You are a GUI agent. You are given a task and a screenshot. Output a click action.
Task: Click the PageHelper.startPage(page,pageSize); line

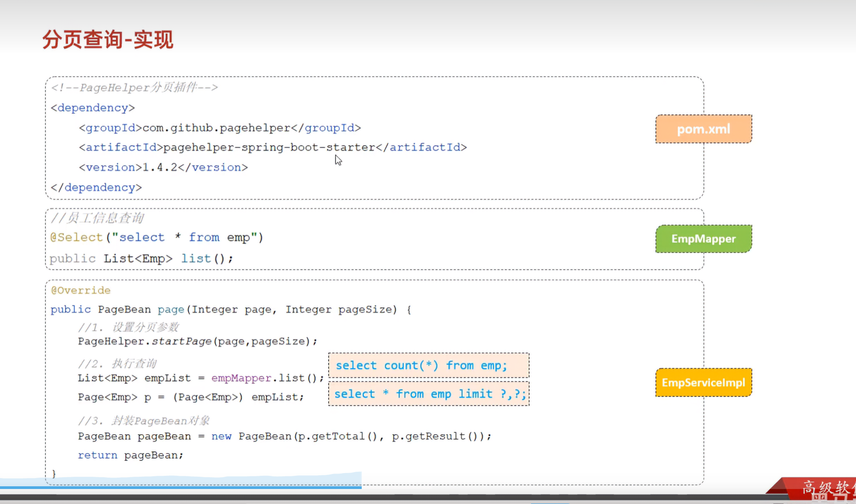click(x=197, y=341)
